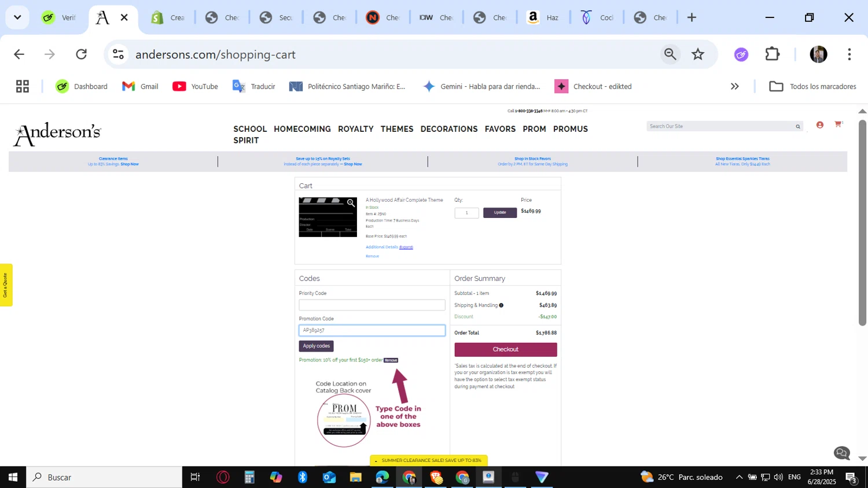Screen dimensions: 868x488
Task: Open Royalty Sets savings promo link
Action: pos(323,161)
